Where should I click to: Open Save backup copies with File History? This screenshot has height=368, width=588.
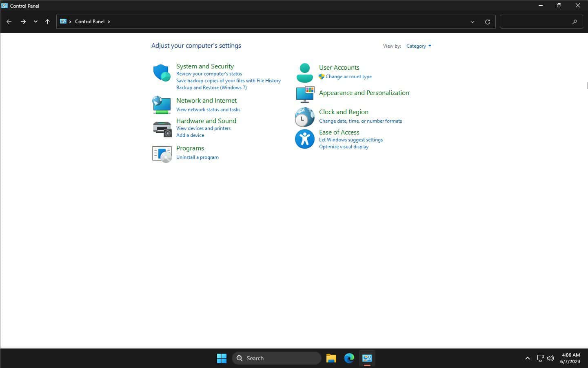pyautogui.click(x=229, y=81)
